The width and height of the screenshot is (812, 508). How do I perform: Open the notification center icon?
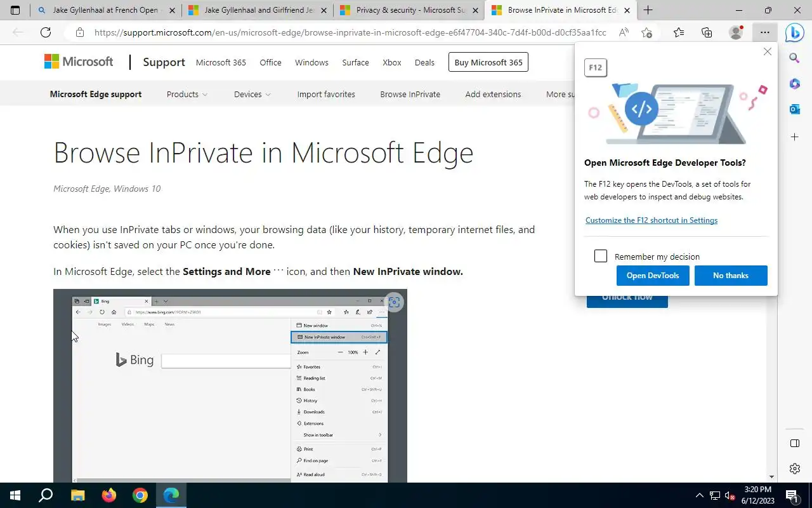[792, 495]
